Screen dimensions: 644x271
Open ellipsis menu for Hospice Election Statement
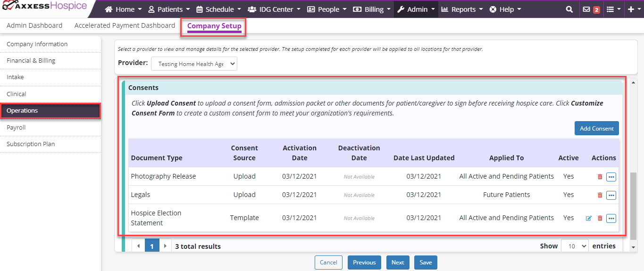pyautogui.click(x=611, y=218)
